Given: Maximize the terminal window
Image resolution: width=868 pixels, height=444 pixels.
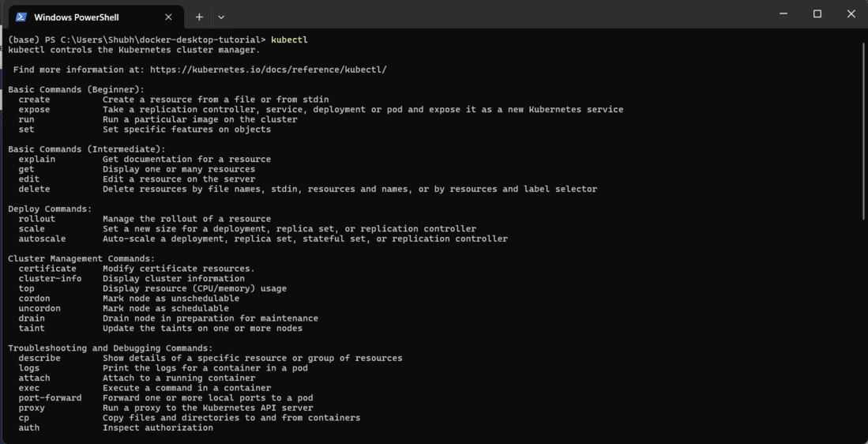Looking at the screenshot, I should 817,14.
